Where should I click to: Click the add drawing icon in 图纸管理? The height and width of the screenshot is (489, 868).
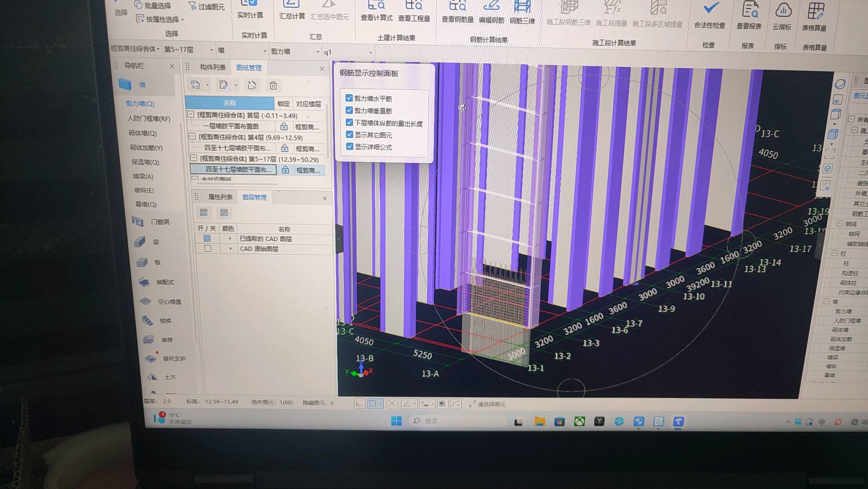[196, 85]
